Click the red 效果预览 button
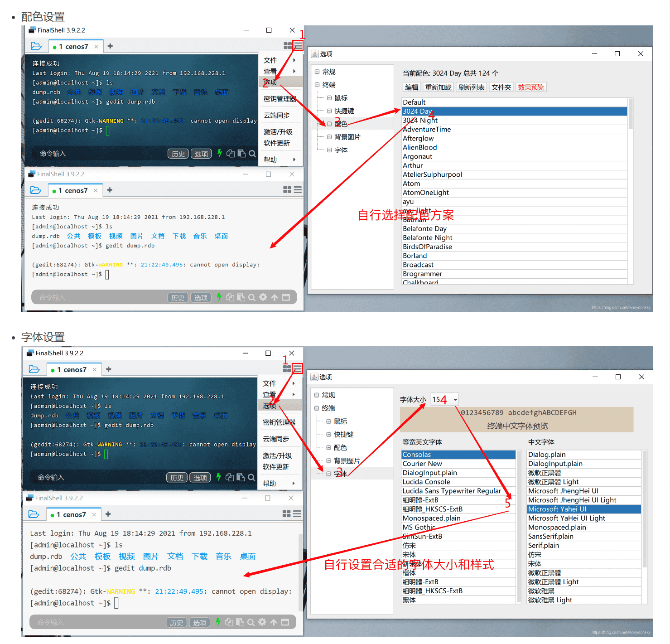Image resolution: width=670 pixels, height=644 pixels. (531, 87)
